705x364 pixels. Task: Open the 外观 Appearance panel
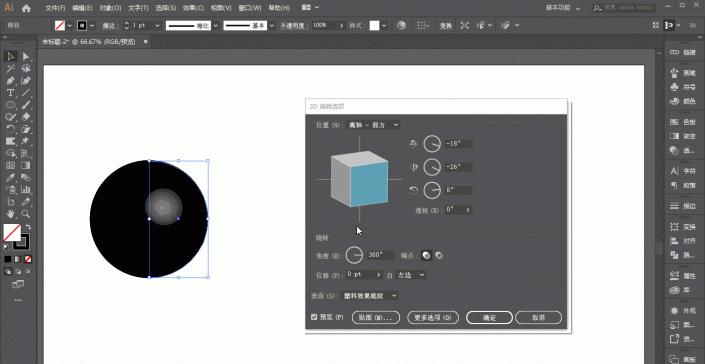click(683, 311)
